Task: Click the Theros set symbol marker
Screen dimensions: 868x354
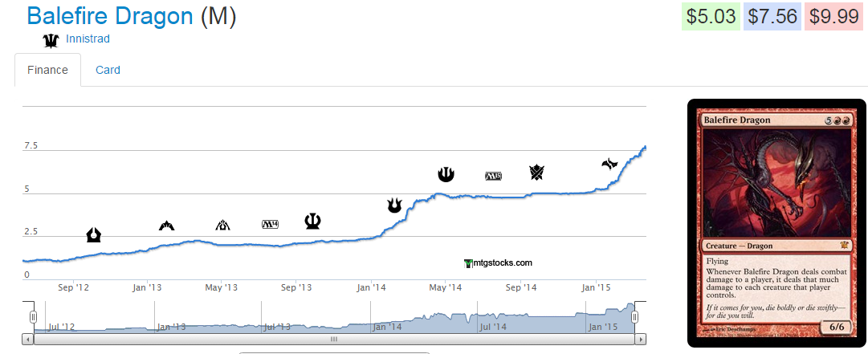Action: coord(313,221)
